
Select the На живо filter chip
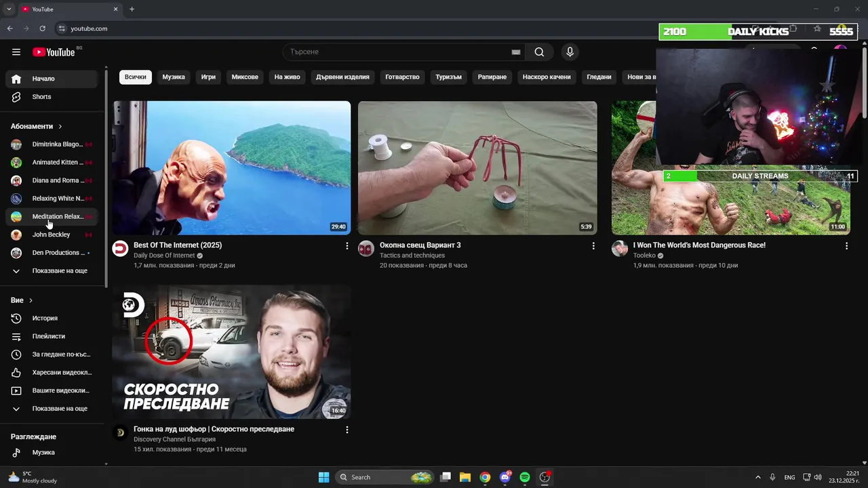click(287, 77)
